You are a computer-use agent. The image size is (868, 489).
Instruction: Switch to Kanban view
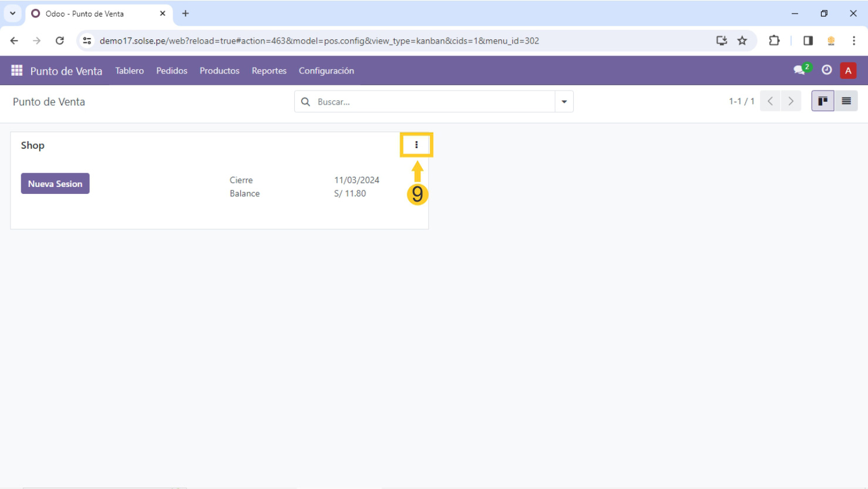click(x=822, y=101)
